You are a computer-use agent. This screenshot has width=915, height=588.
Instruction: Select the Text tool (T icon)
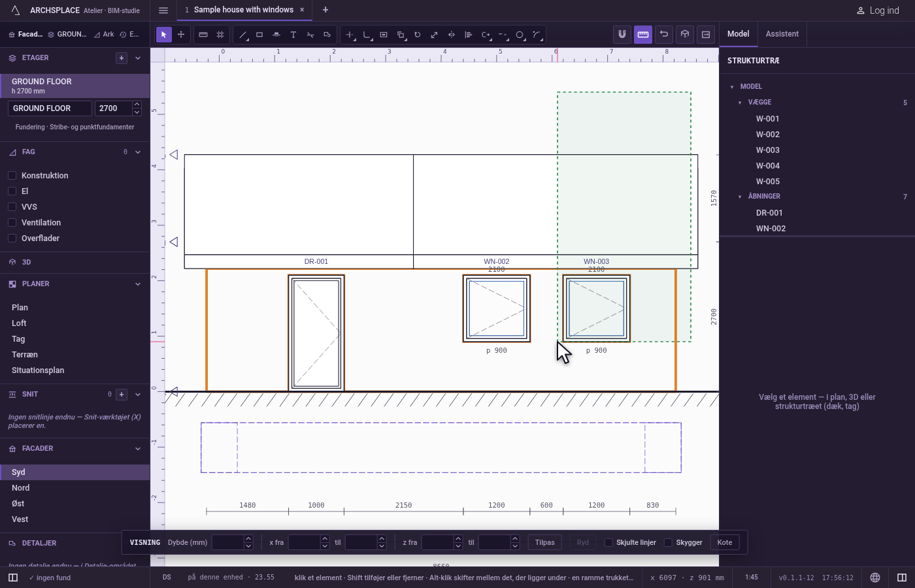pyautogui.click(x=293, y=35)
